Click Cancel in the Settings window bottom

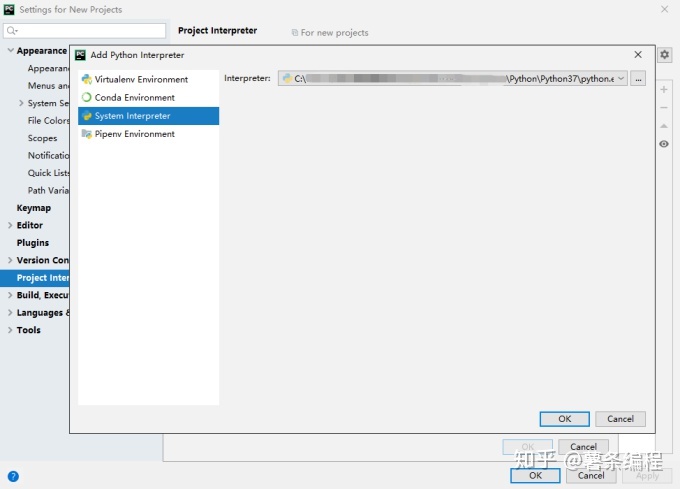coord(591,476)
